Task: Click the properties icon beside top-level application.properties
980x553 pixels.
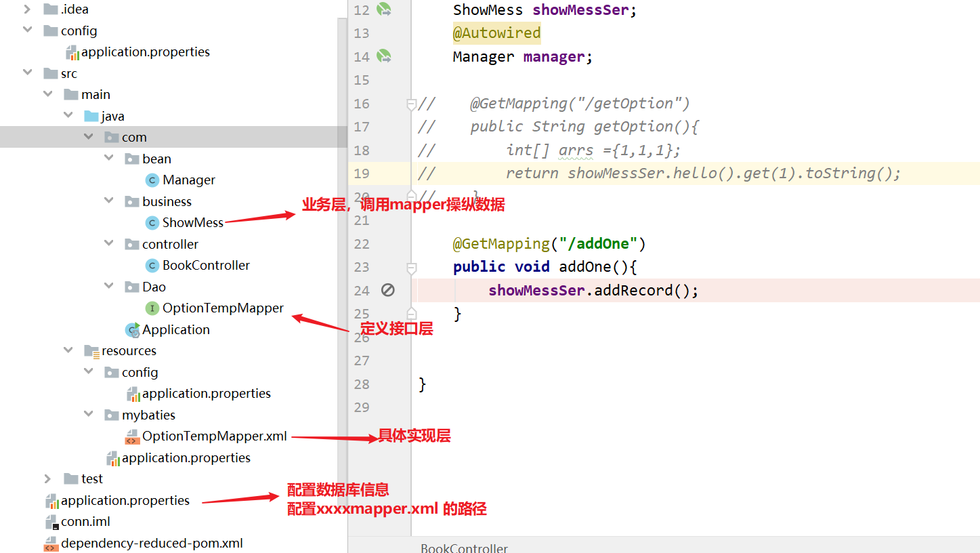Action: click(x=51, y=500)
